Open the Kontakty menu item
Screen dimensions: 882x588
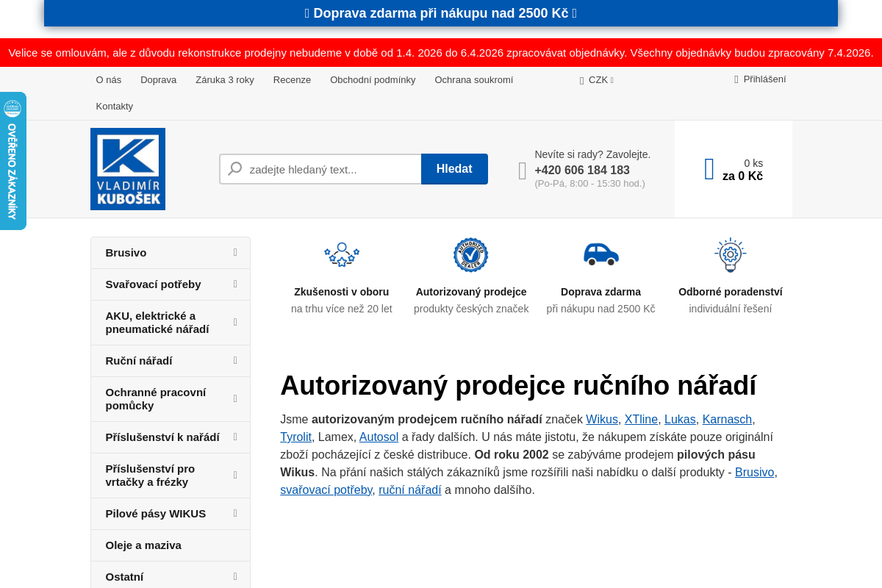click(114, 106)
